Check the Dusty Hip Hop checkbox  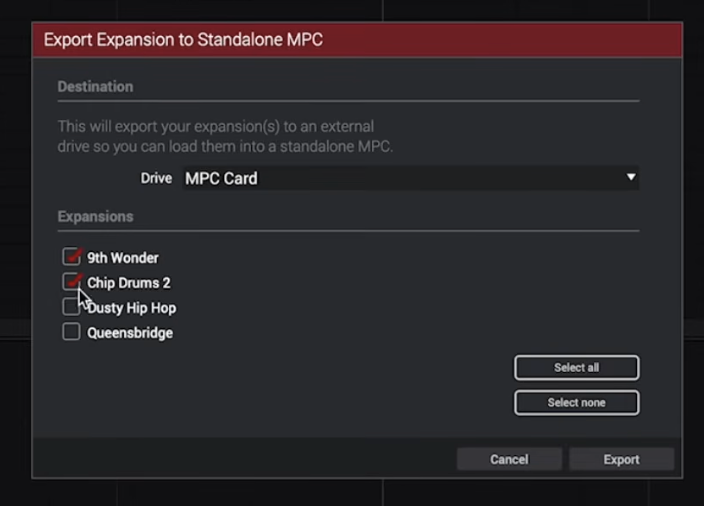coord(71,307)
